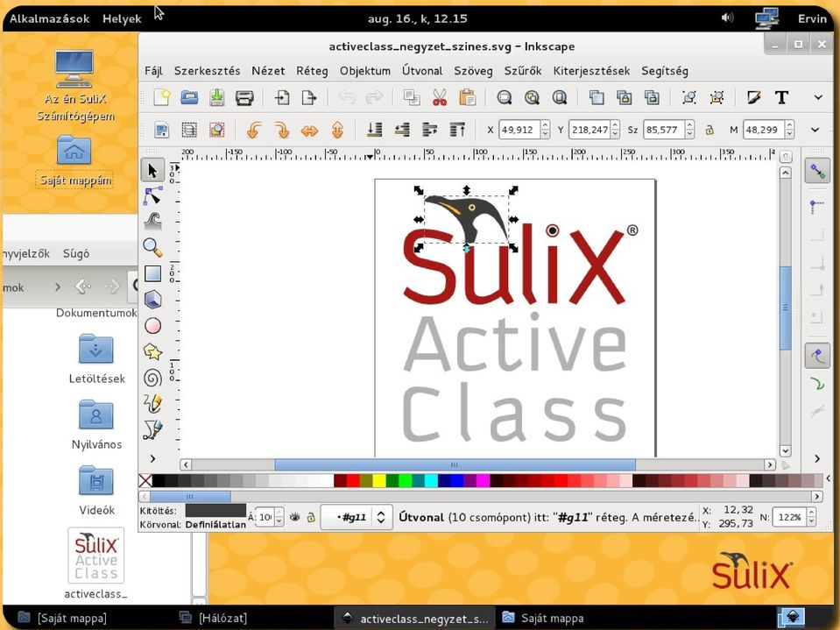Viewport: 840px width, 630px height.
Task: Open the #g11 layer dropdown
Action: pyautogui.click(x=356, y=518)
